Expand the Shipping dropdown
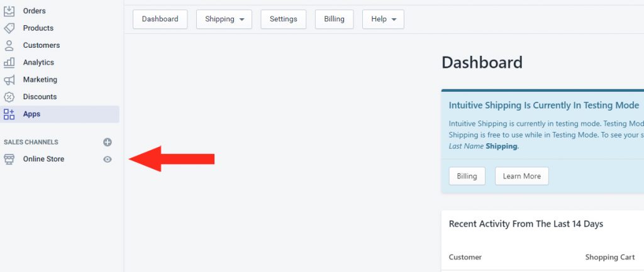The height and width of the screenshot is (272, 644). tap(225, 19)
